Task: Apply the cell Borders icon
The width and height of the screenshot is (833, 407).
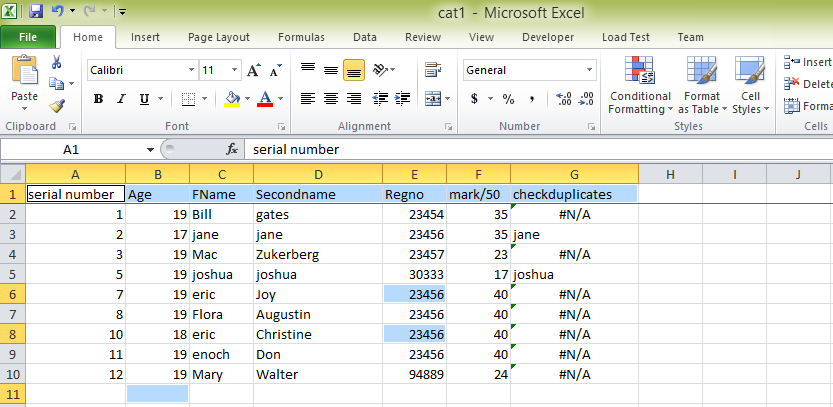Action: coord(188,99)
